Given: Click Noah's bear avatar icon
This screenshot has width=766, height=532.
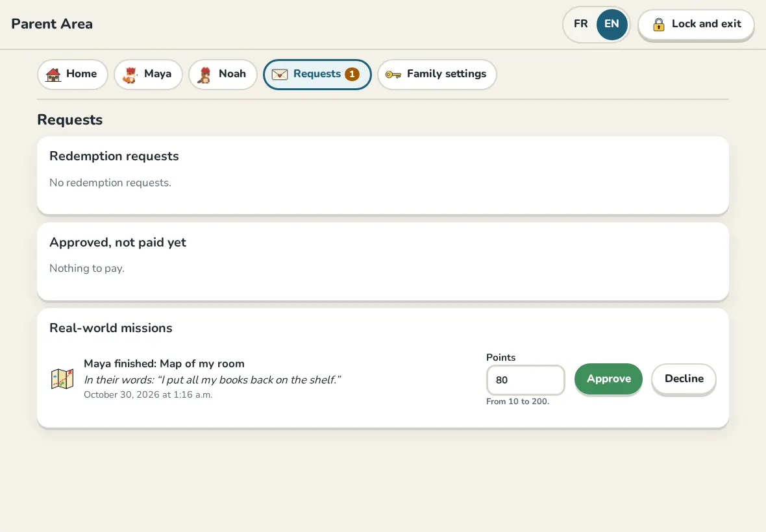Looking at the screenshot, I should tap(204, 75).
